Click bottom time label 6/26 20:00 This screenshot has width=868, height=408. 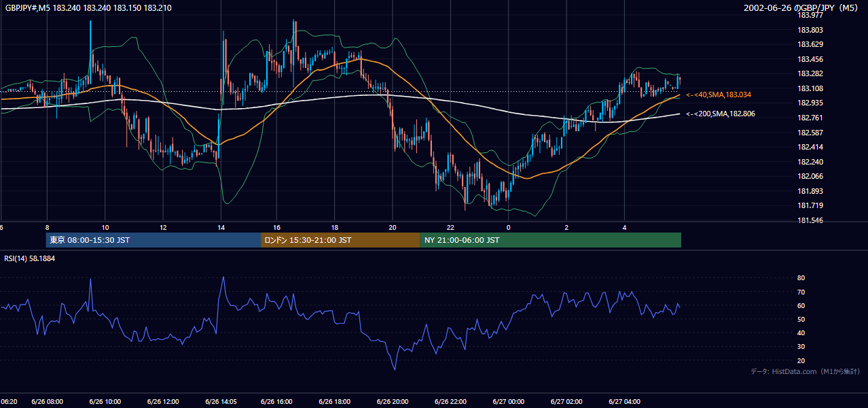coord(393,401)
